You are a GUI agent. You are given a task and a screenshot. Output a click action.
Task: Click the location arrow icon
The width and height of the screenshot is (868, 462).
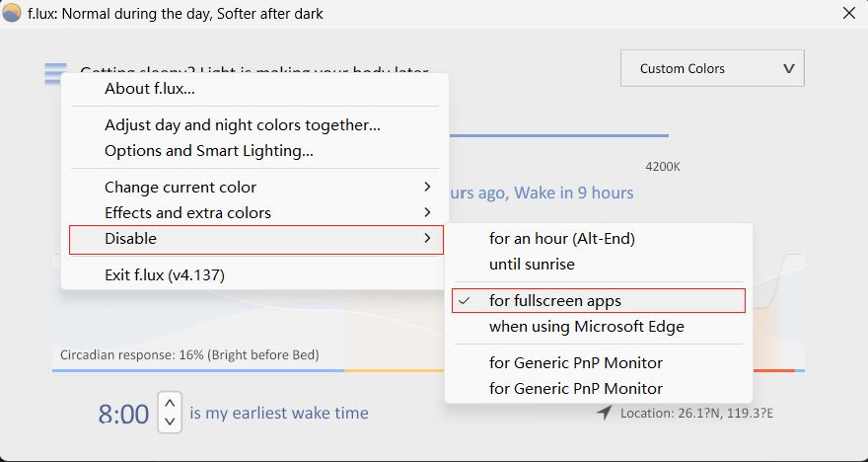[604, 413]
